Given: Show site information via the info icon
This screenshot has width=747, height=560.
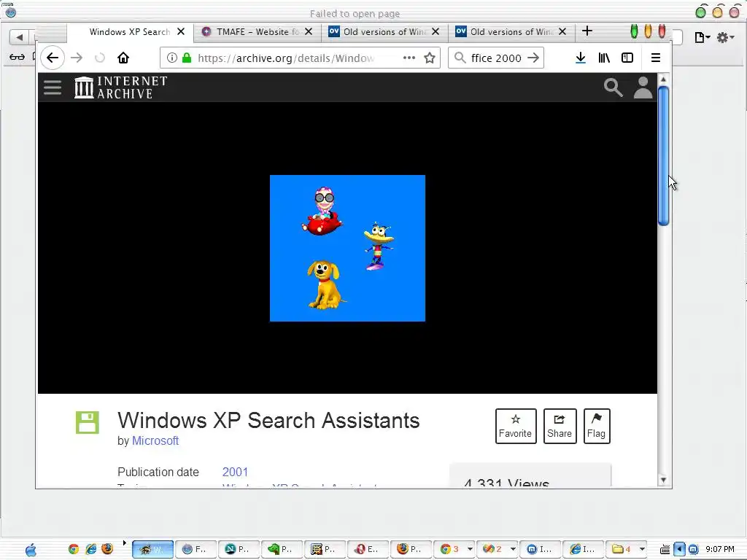Looking at the screenshot, I should coord(172,58).
